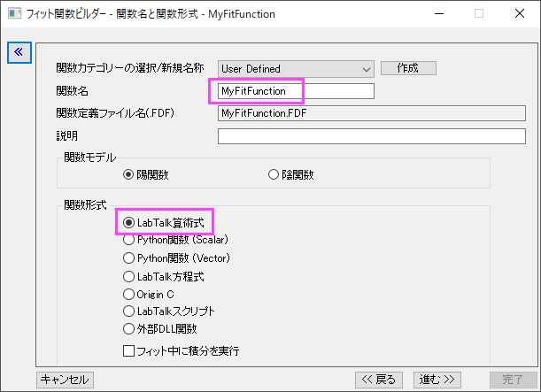The width and height of the screenshot is (541, 392).
Task: Click the 関数名 MyFitFunction input field
Action: coord(296,91)
